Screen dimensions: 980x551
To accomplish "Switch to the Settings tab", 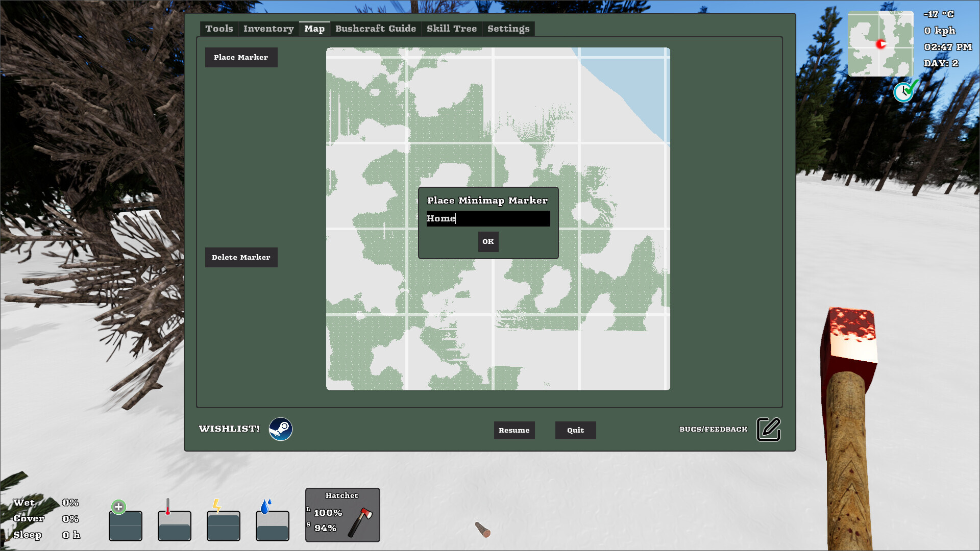I will click(508, 29).
